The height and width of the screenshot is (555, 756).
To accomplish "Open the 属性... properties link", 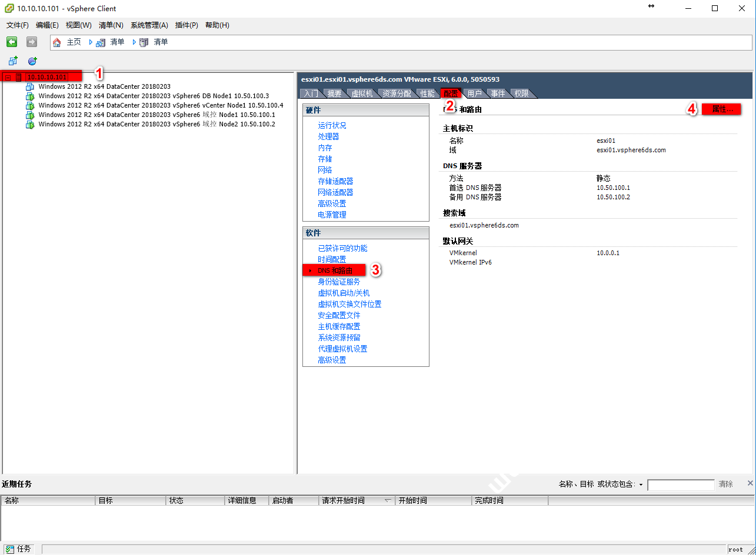I will pyautogui.click(x=722, y=109).
